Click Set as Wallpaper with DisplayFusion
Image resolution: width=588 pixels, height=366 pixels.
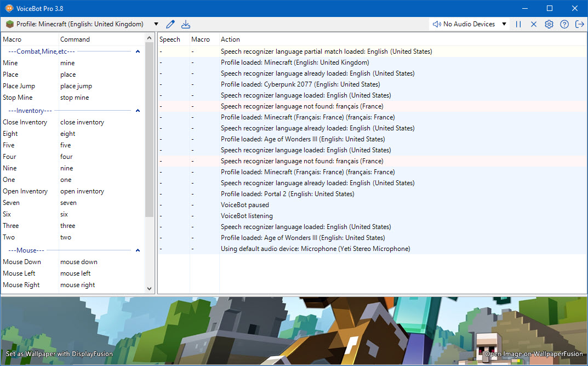59,354
